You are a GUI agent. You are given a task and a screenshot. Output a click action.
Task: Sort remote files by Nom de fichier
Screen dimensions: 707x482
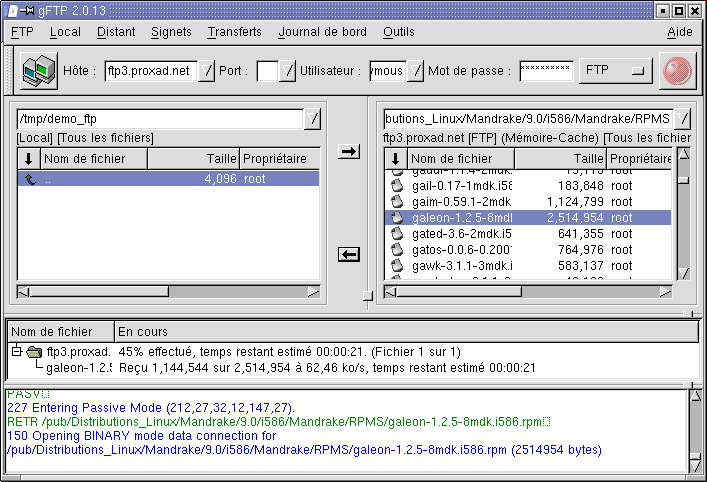[461, 159]
